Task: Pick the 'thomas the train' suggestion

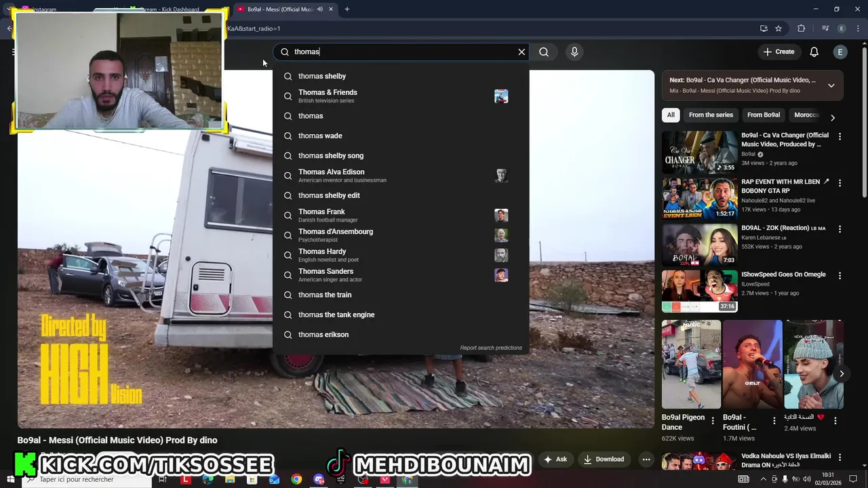Action: [401, 295]
